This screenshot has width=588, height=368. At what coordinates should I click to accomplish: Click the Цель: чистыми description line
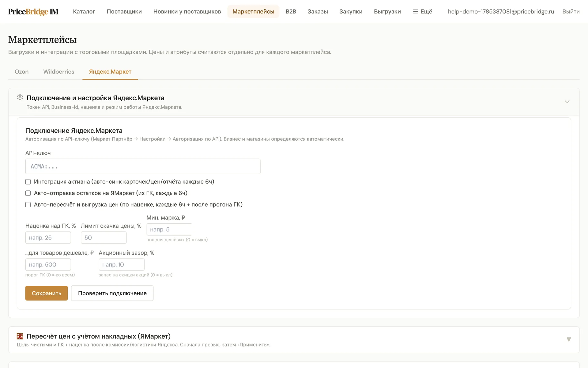coord(143,345)
